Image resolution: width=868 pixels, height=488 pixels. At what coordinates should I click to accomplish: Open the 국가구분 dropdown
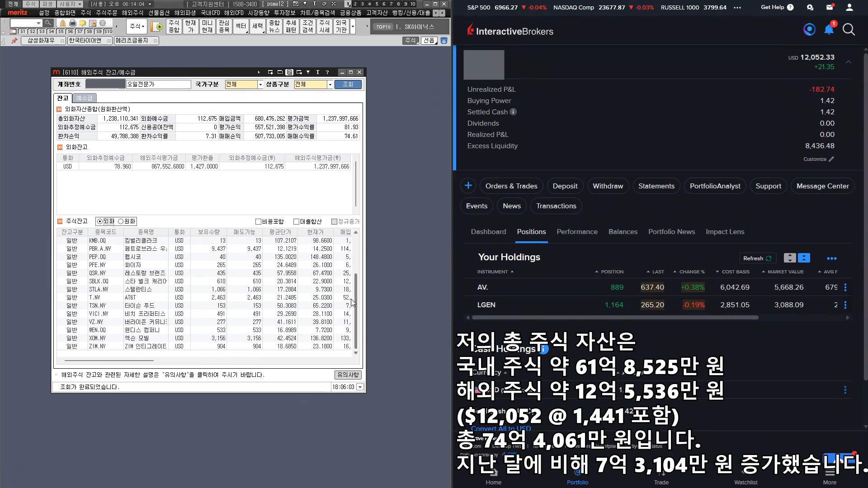260,84
